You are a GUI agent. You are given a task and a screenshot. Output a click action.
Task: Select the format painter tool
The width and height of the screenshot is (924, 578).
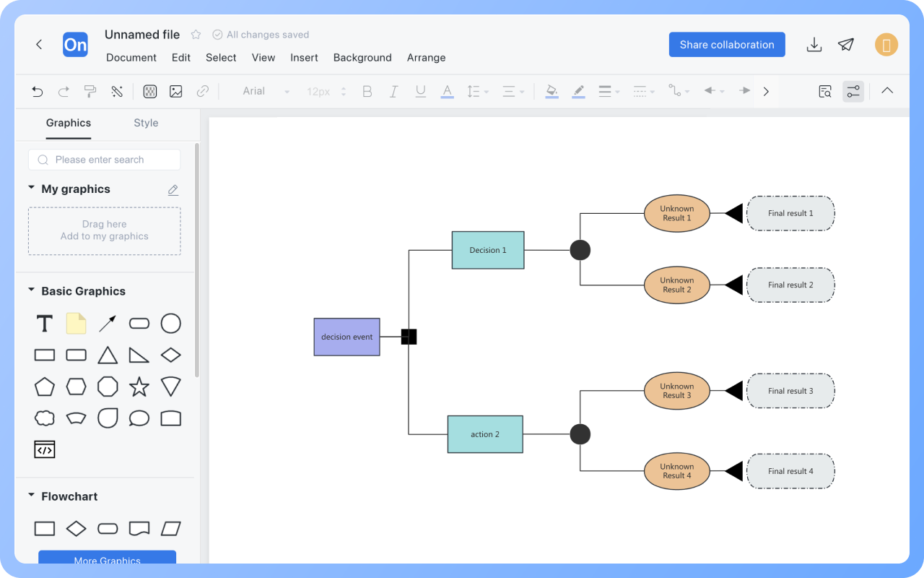click(x=90, y=91)
